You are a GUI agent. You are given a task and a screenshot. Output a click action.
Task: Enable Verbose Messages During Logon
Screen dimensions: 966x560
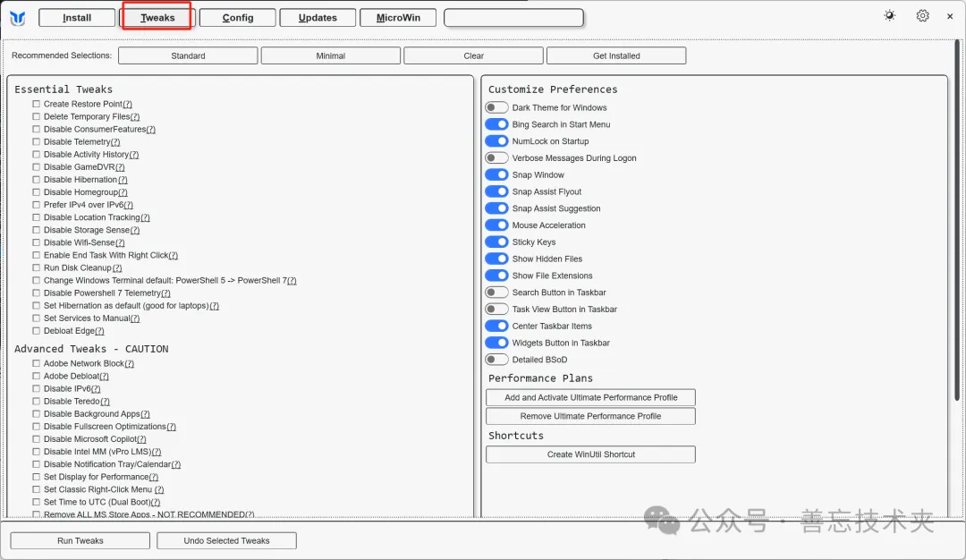[x=496, y=157]
